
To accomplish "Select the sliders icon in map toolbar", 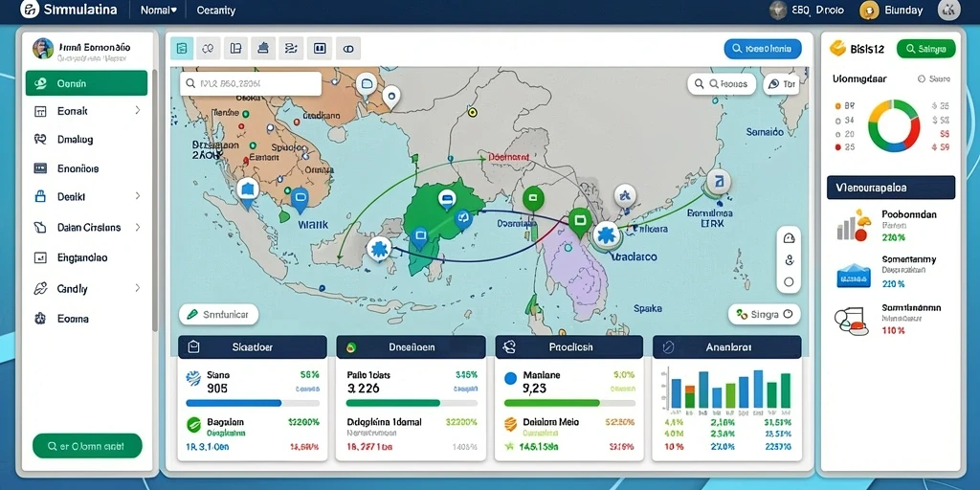I will tap(291, 48).
